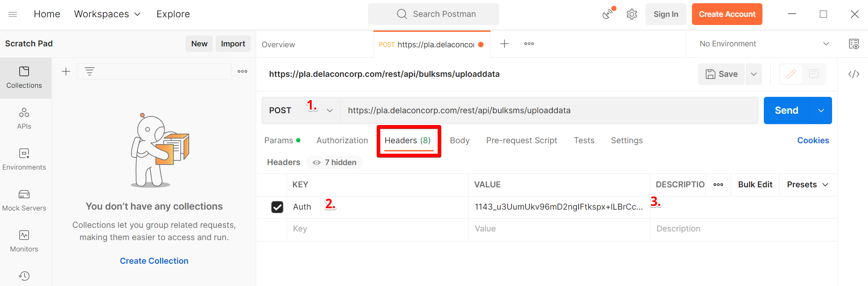This screenshot has width=868, height=286.
Task: Click the edit pencil icon
Action: click(791, 74)
